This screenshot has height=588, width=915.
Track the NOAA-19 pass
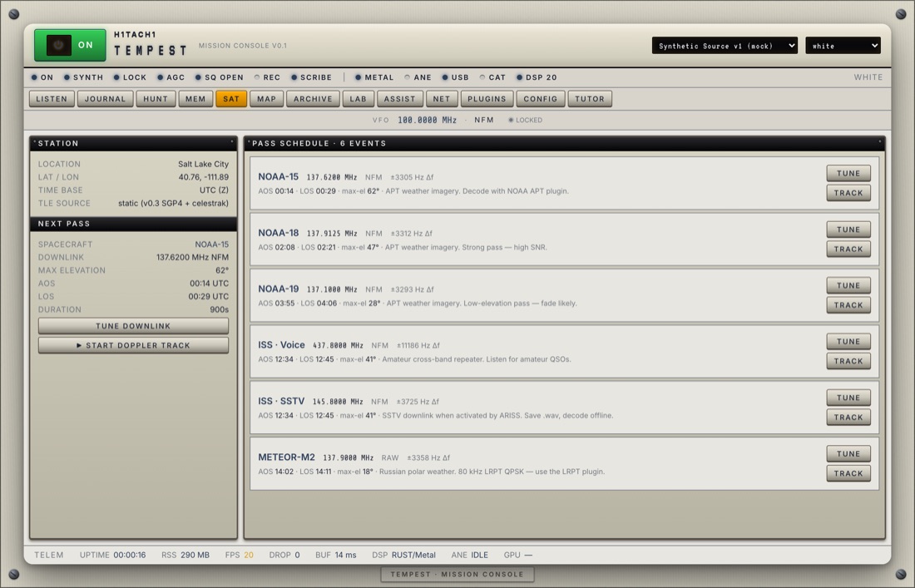(x=848, y=305)
